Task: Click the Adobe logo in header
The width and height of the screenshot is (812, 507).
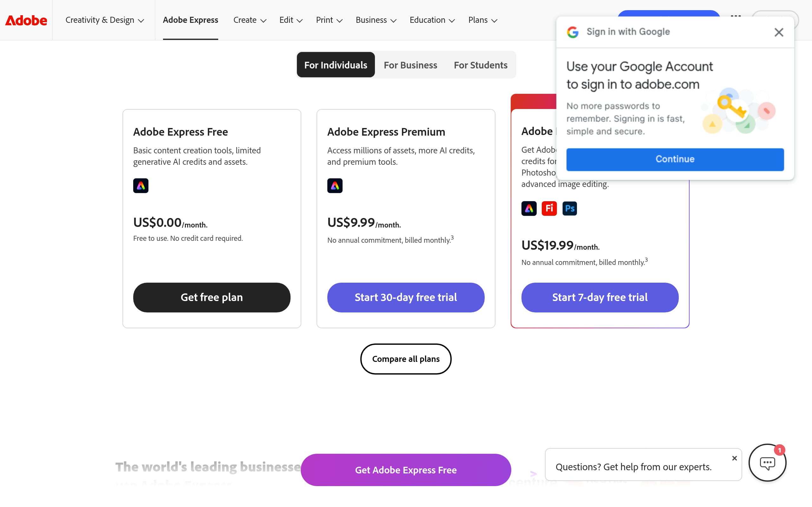Action: coord(26,21)
